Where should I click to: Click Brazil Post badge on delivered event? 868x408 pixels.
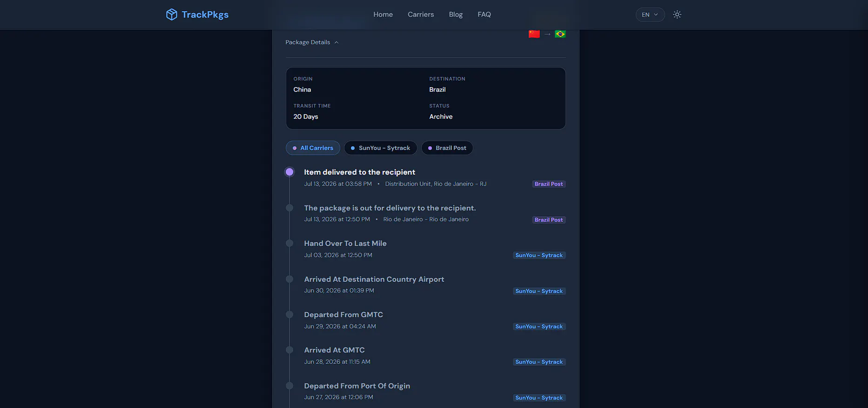549,184
